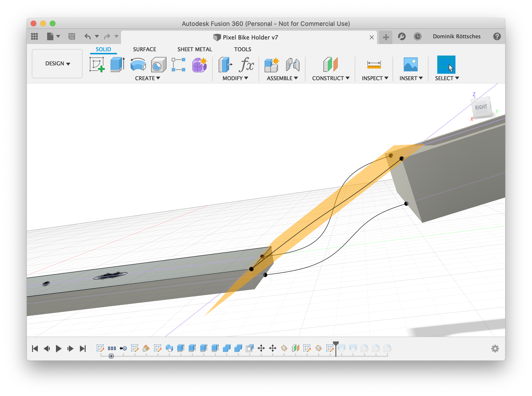Switch to the SURFACE tab
The height and width of the screenshot is (396, 532).
pos(144,49)
